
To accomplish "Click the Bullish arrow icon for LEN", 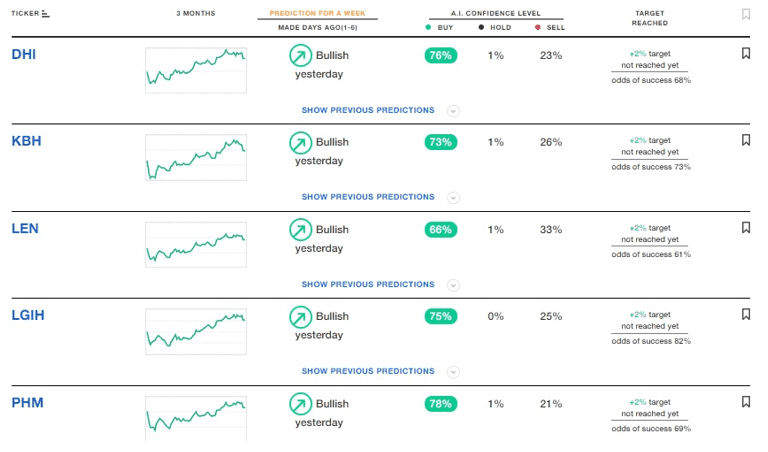I will pos(300,230).
